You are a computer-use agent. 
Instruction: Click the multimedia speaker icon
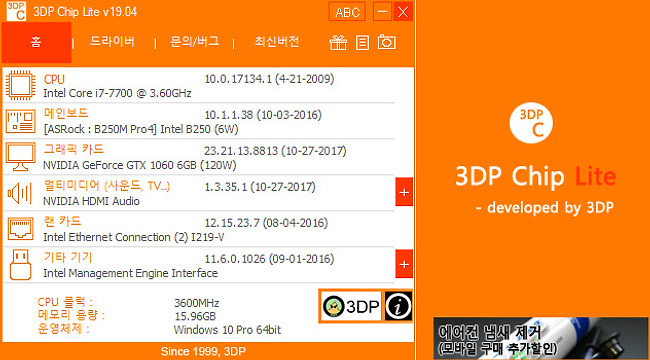pyautogui.click(x=20, y=193)
